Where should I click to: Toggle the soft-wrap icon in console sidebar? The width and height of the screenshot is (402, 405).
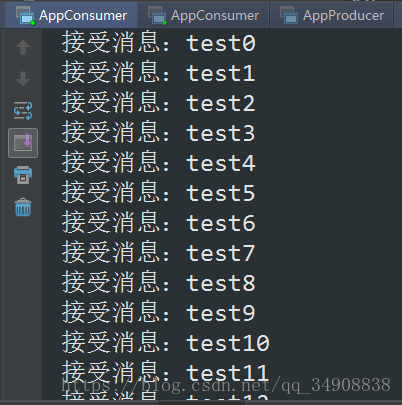(x=23, y=111)
